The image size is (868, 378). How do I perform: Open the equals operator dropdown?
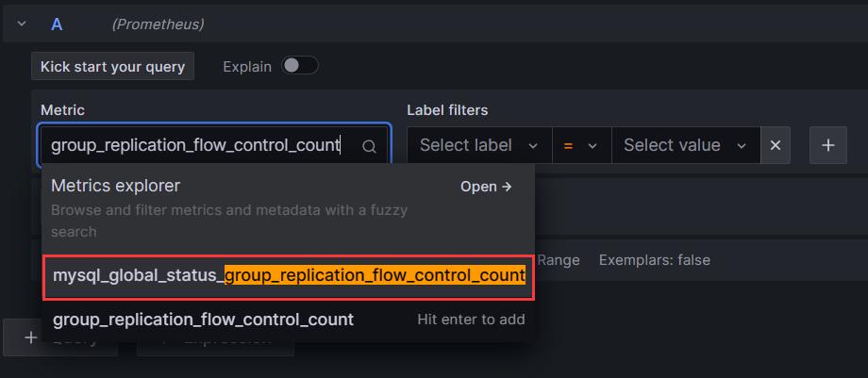click(581, 146)
